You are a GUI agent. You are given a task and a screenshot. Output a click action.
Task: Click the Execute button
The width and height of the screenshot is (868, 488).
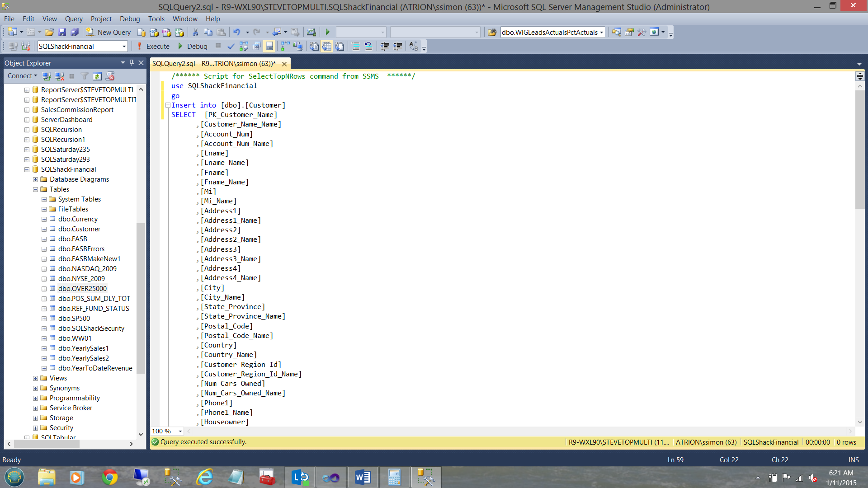153,46
